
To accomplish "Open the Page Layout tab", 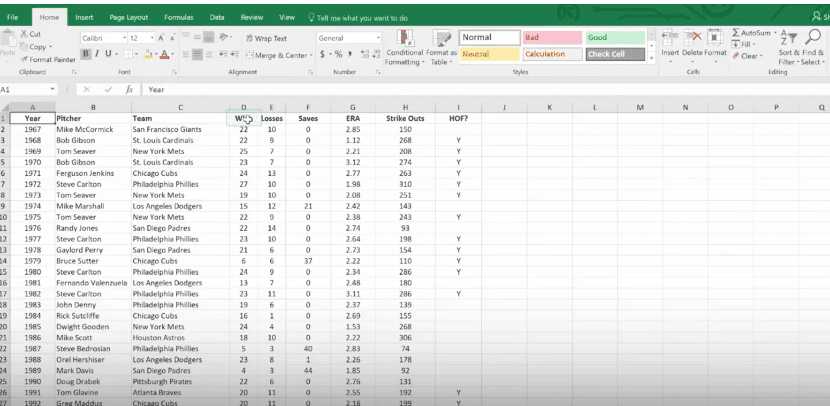I will (x=129, y=17).
